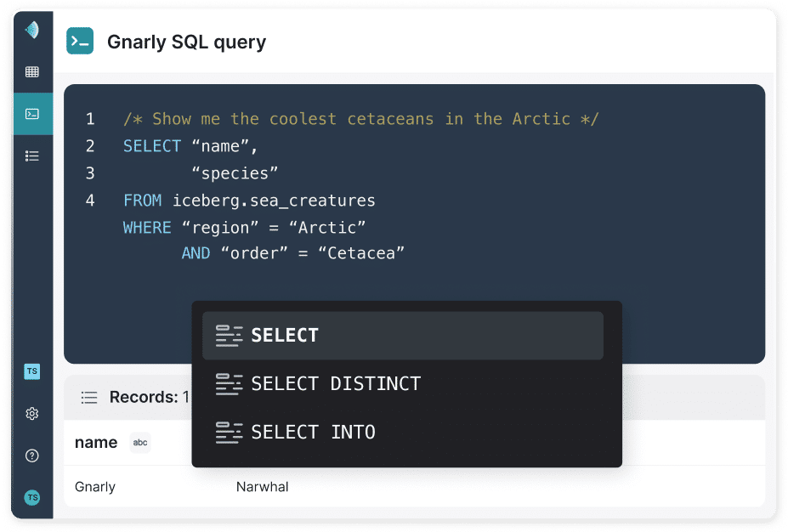Click the app logo in the sidebar
The image size is (788, 532).
pos(32,31)
